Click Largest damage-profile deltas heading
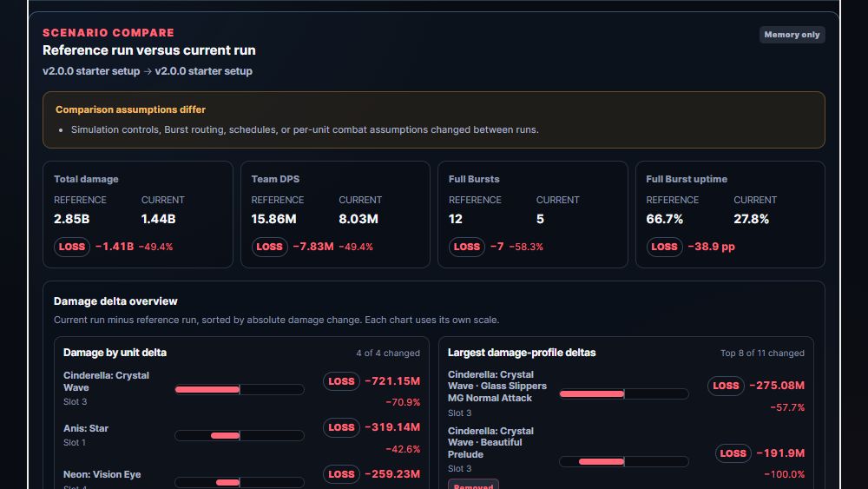This screenshot has width=868, height=489. (x=522, y=353)
